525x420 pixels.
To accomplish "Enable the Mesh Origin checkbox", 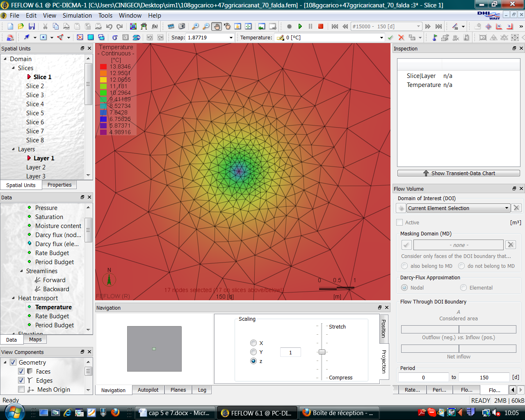I will [21, 389].
